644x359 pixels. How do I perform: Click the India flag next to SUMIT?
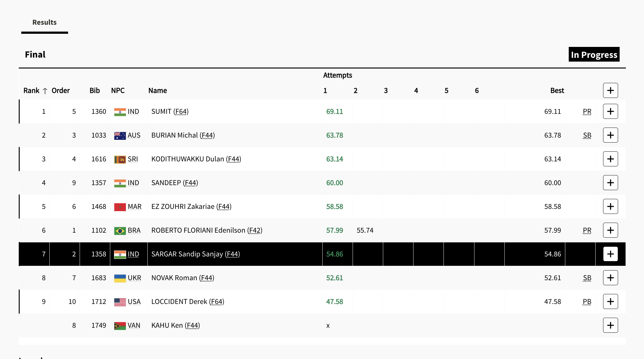(x=120, y=112)
